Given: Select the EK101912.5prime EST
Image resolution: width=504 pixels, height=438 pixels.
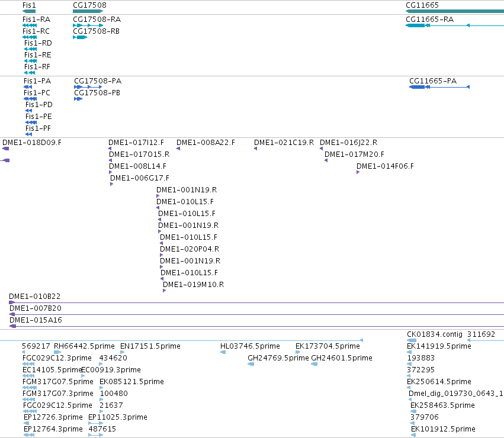Looking at the screenshot, I should click(x=443, y=430).
